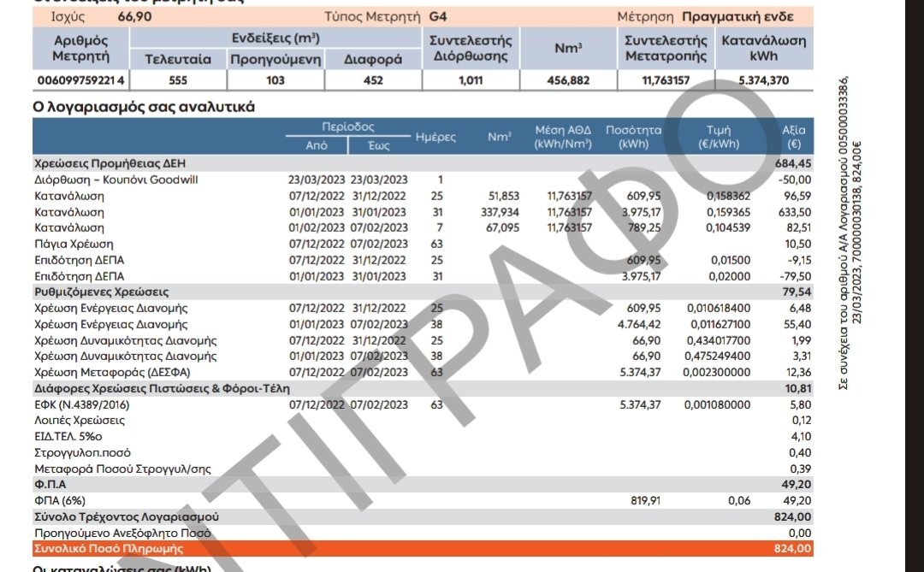Select the ΔΕΣΦΑ transport amount 12,36
Image resolution: width=924 pixels, height=572 pixels.
[x=798, y=372]
